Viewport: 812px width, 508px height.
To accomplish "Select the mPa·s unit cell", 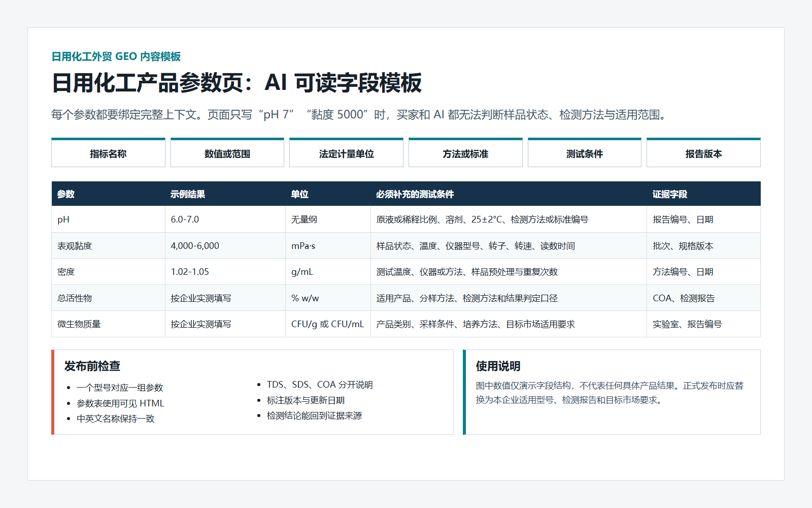I will [328, 246].
